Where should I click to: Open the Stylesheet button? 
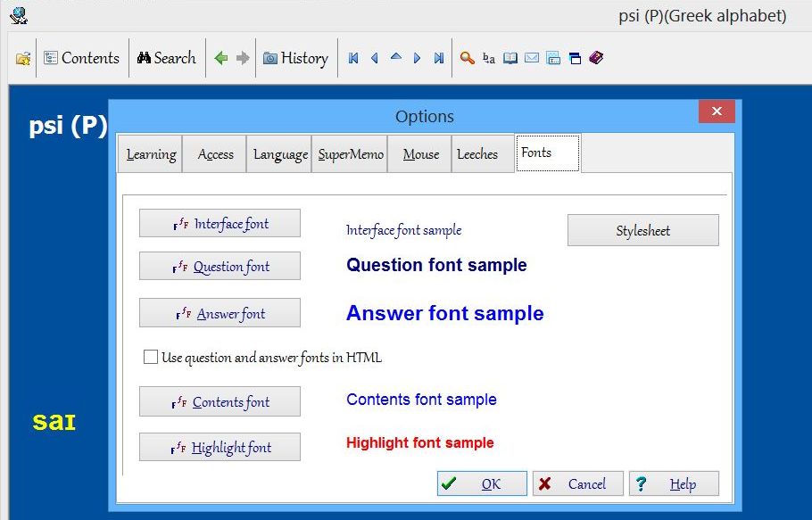[642, 231]
